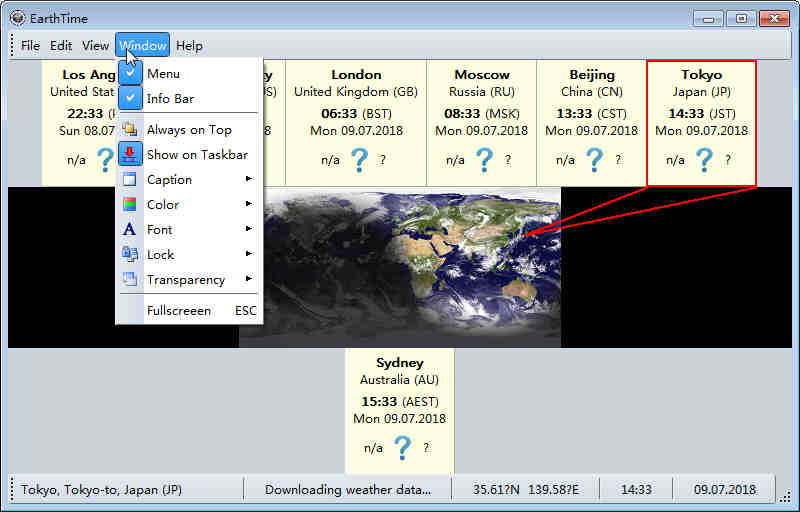Click the 14:33 status bar time
Screen dimensions: 800x512
pos(636,490)
